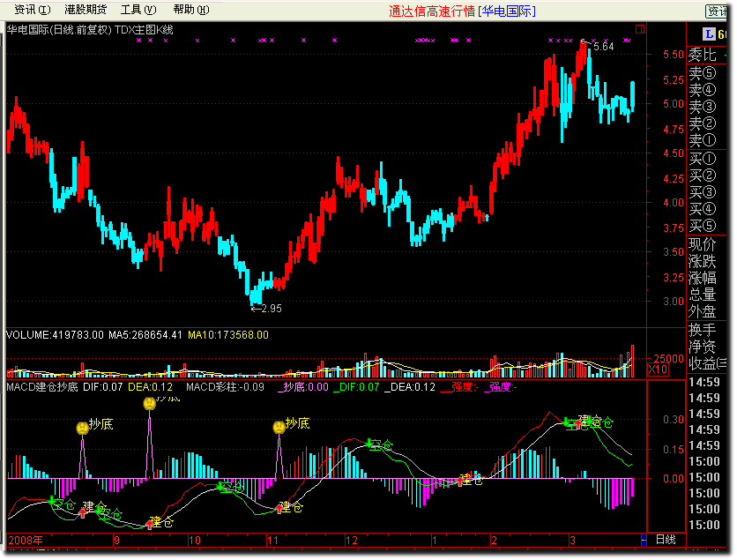Click the 换手 label
737x560 pixels.
pyautogui.click(x=703, y=330)
